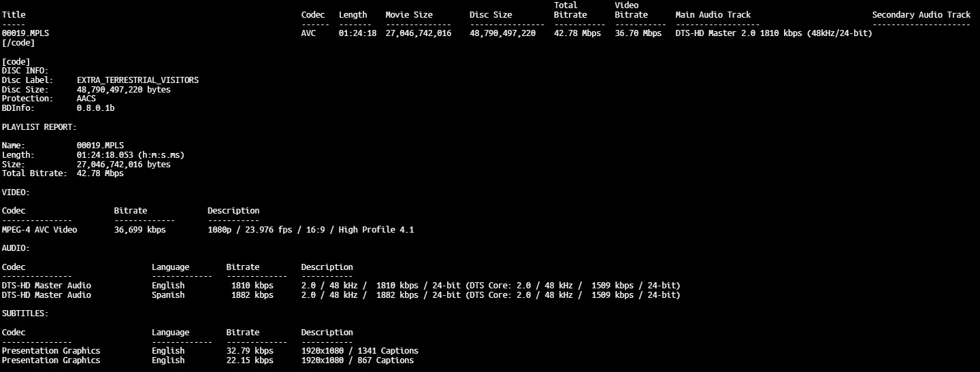The width and height of the screenshot is (980, 372).
Task: Click the 36.70 Mbps video bitrate value
Action: (638, 33)
